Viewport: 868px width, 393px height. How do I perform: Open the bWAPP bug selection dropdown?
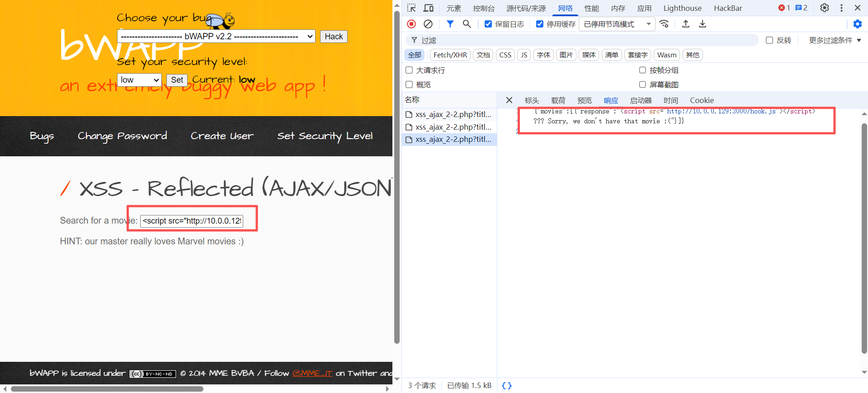click(x=216, y=37)
